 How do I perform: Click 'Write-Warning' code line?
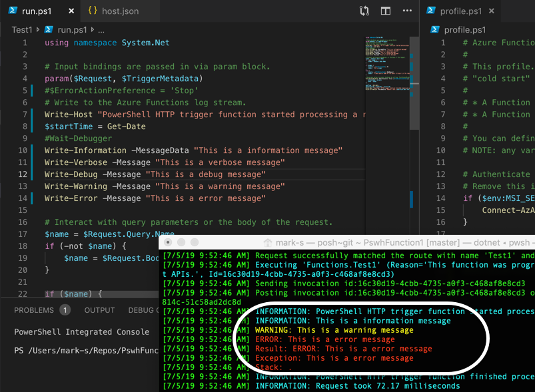(165, 186)
